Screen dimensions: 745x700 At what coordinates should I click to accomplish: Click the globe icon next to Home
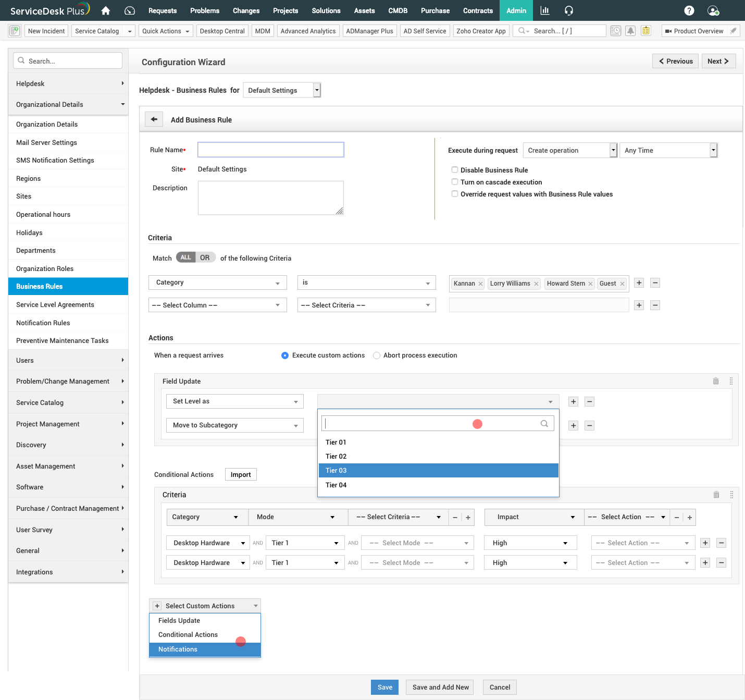click(129, 10)
